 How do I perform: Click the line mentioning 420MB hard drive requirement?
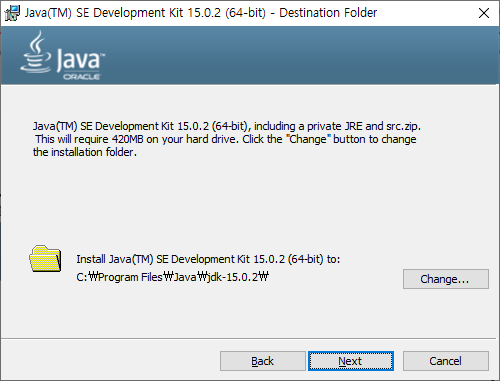coord(226,139)
